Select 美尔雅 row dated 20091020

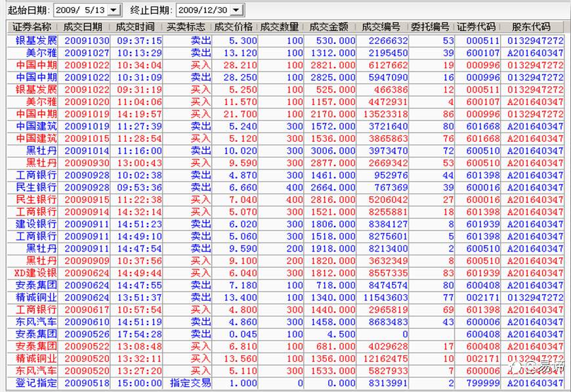[285, 102]
